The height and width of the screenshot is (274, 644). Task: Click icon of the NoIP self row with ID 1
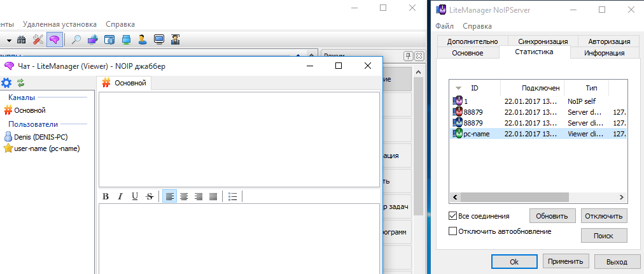[x=458, y=101]
